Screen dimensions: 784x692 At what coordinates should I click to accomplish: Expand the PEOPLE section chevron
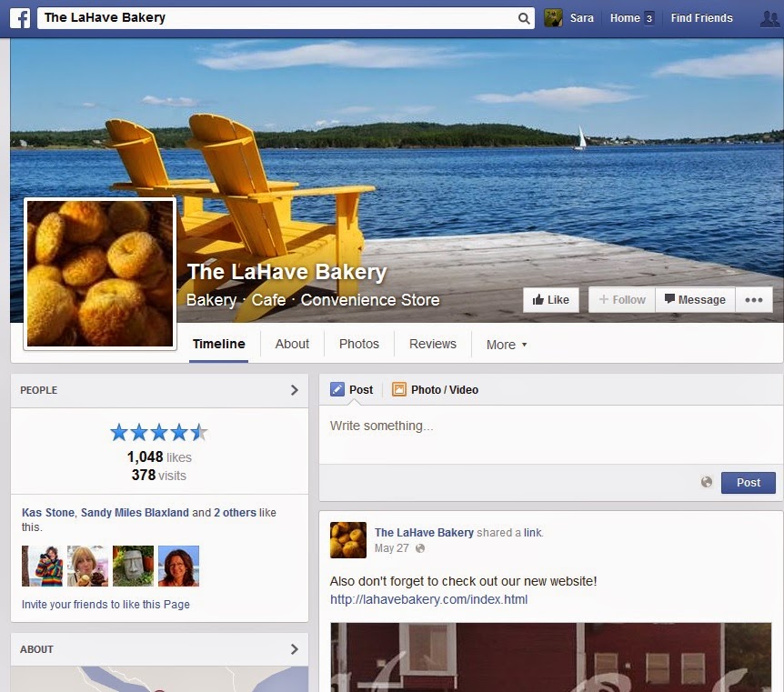tap(295, 390)
